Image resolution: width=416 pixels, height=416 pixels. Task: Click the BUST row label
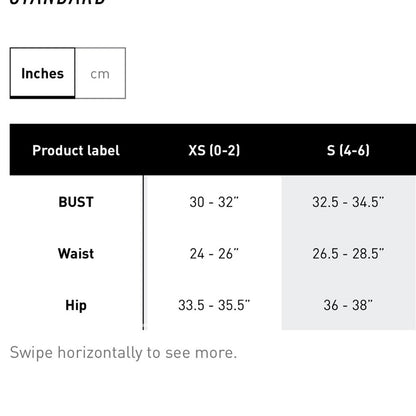click(x=76, y=202)
